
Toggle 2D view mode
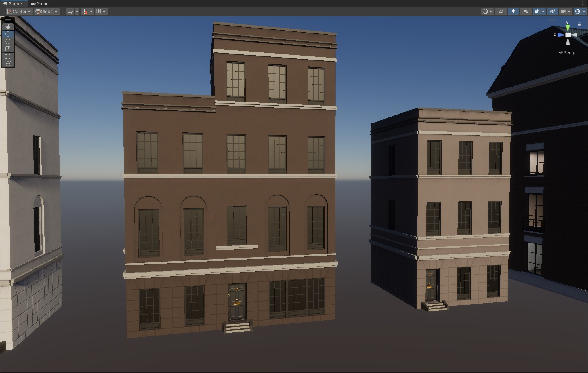coord(501,11)
